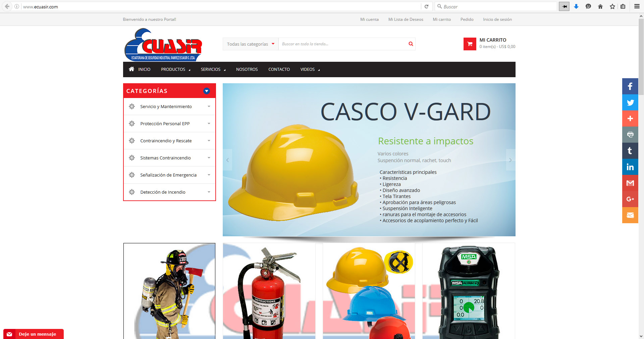Select the Señalización de Emergencia category
The image size is (644, 339).
[x=168, y=175]
